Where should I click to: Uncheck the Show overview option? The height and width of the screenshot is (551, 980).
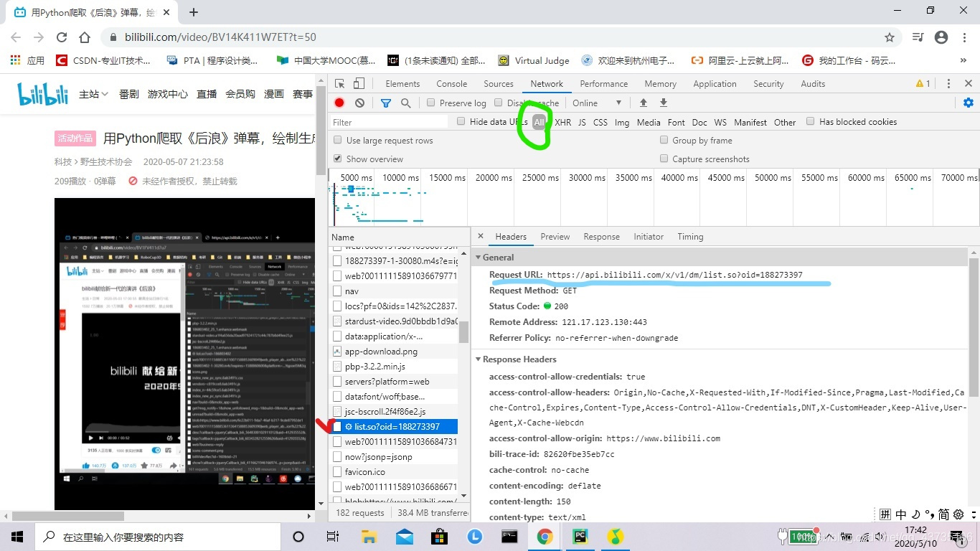[337, 159]
